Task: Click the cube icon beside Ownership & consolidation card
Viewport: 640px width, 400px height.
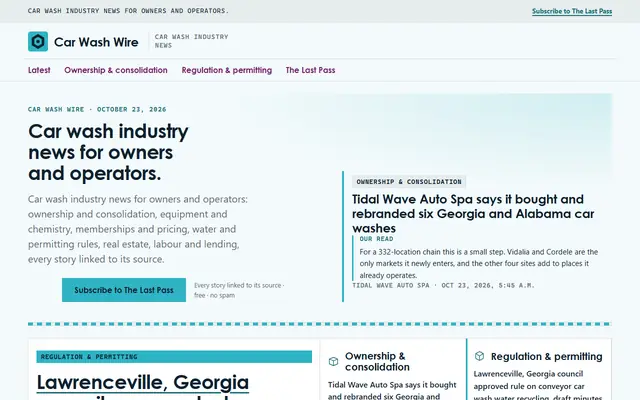Action: [333, 361]
